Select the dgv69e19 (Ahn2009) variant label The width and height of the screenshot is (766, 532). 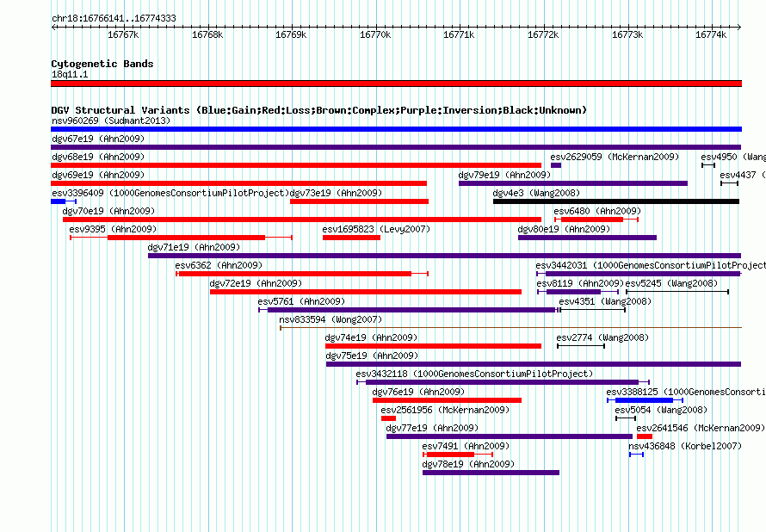point(98,175)
